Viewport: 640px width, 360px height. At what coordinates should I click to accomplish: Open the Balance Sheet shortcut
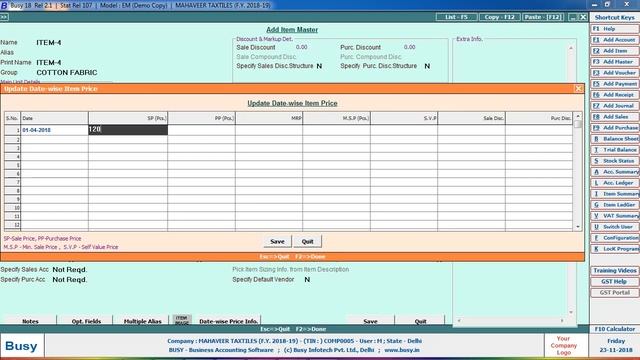pos(615,139)
